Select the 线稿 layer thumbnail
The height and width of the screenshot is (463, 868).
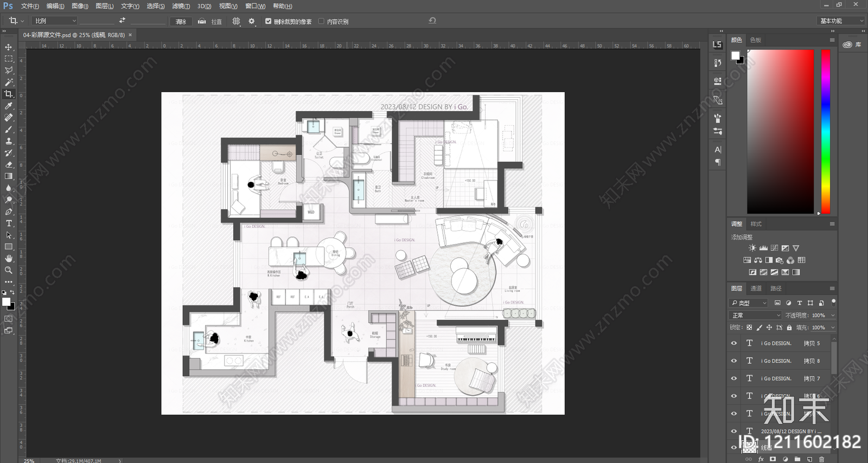(x=749, y=447)
